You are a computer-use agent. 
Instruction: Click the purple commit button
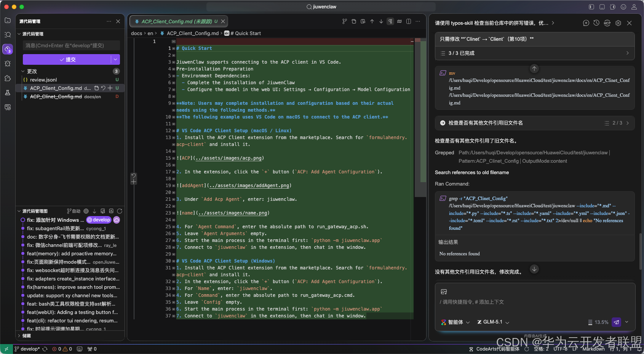67,59
